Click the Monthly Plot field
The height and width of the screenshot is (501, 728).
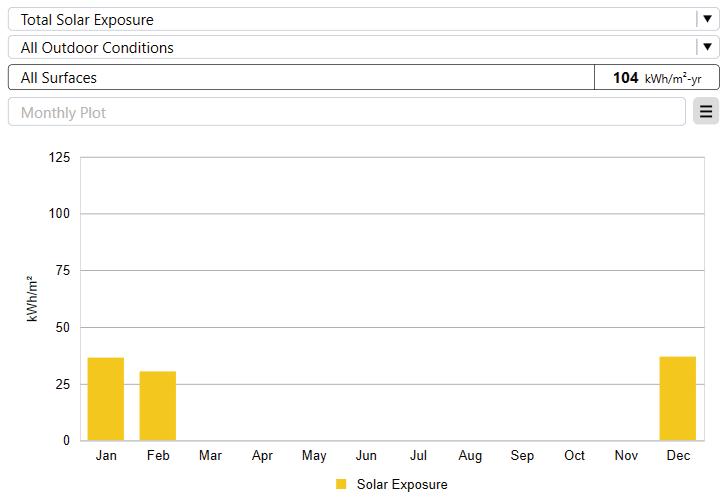click(346, 112)
